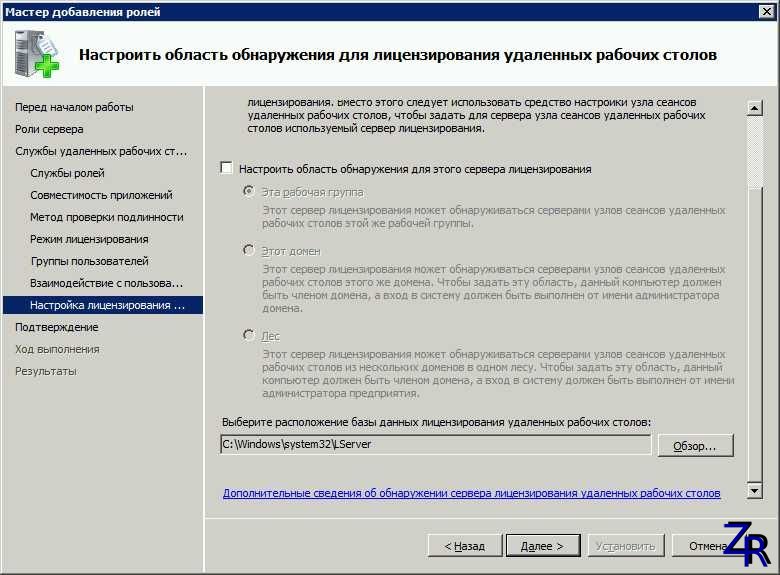The height and width of the screenshot is (575, 780).
Task: Select the 'Эта рабочая группа' radio option
Action: point(249,191)
